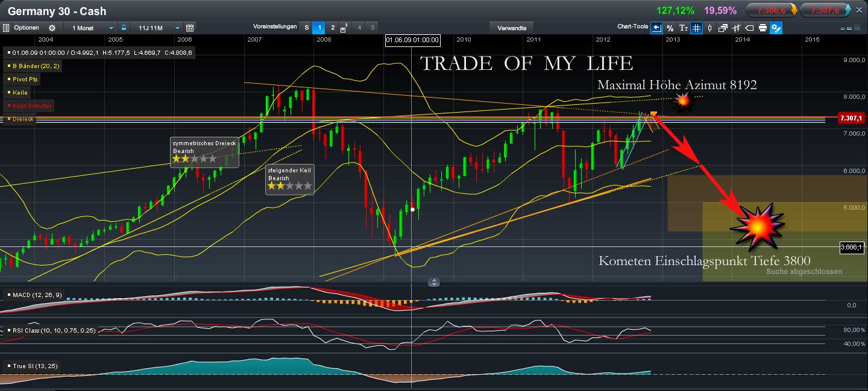This screenshot has height=391, width=868.
Task: Open the Verwandte tab
Action: (x=512, y=28)
